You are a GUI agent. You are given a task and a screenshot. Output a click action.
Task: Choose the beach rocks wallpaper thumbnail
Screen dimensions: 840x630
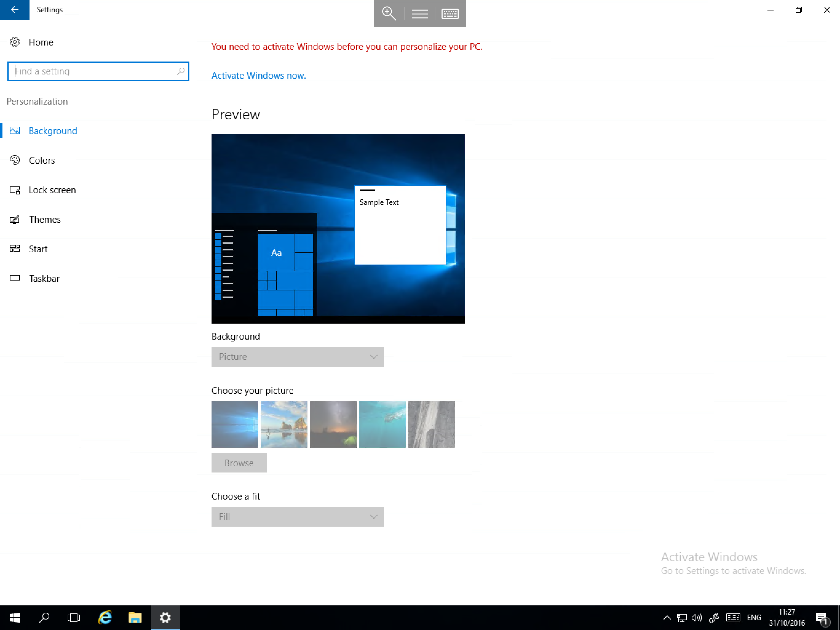(284, 425)
